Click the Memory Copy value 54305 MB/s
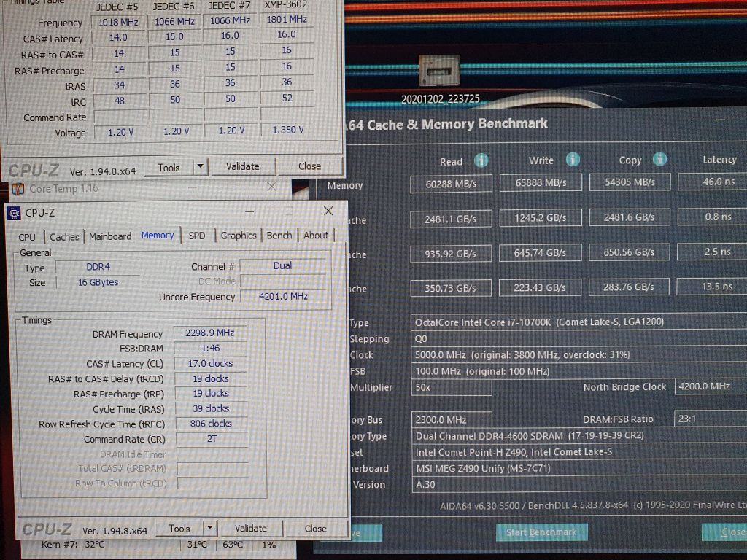 (x=630, y=182)
